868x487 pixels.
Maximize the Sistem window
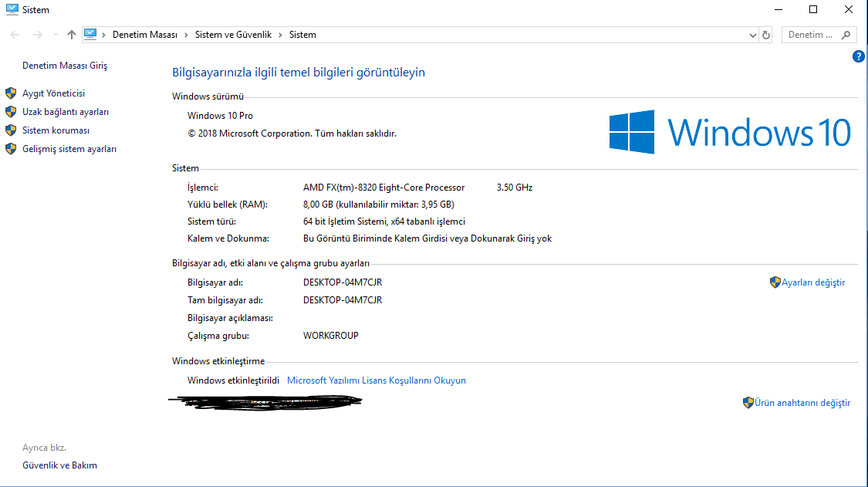click(x=813, y=9)
